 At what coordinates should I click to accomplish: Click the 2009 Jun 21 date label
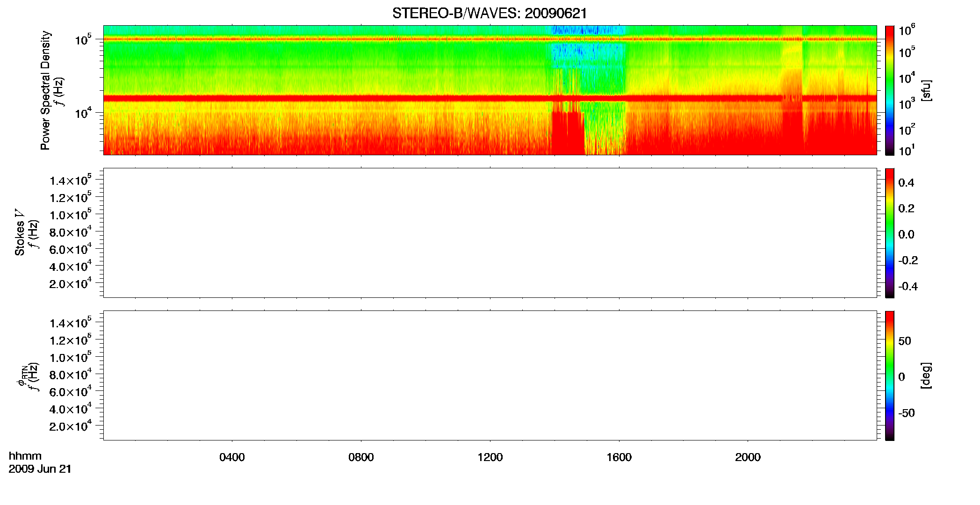pos(40,469)
